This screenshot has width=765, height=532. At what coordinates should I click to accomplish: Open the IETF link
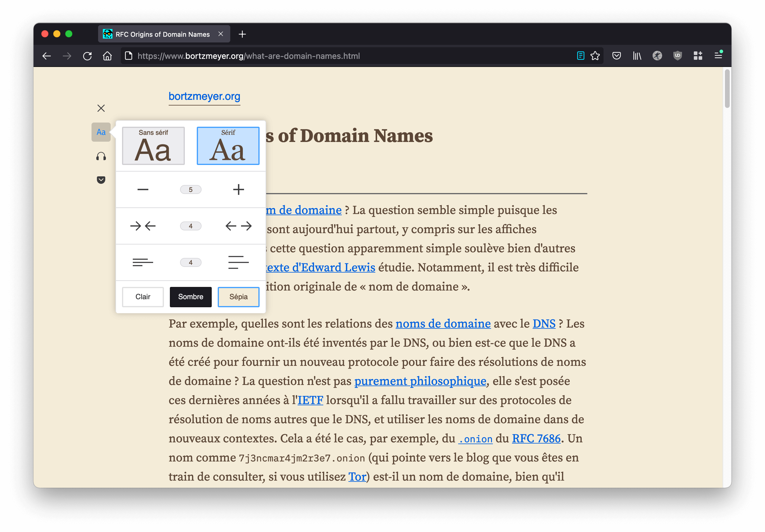coord(310,400)
